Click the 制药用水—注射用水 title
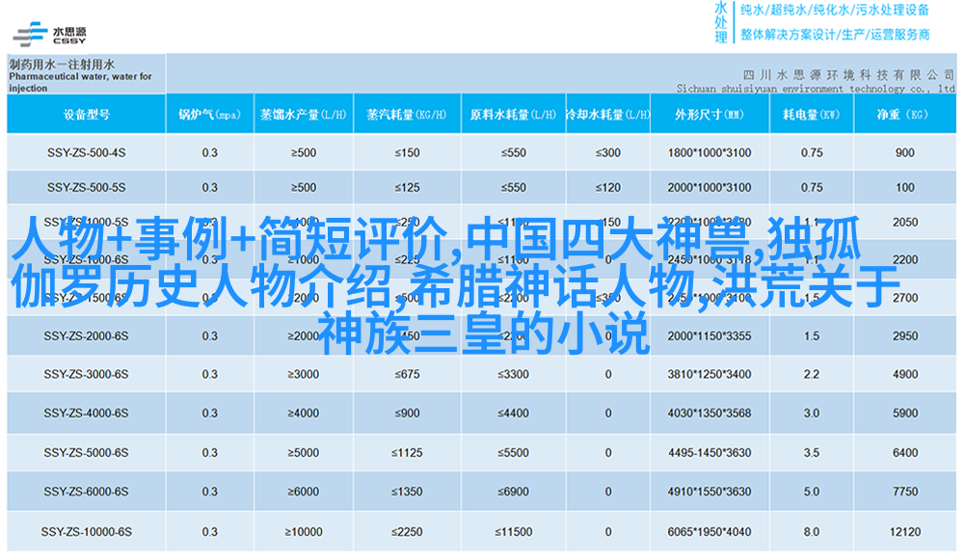The width and height of the screenshot is (964, 560). 62,64
